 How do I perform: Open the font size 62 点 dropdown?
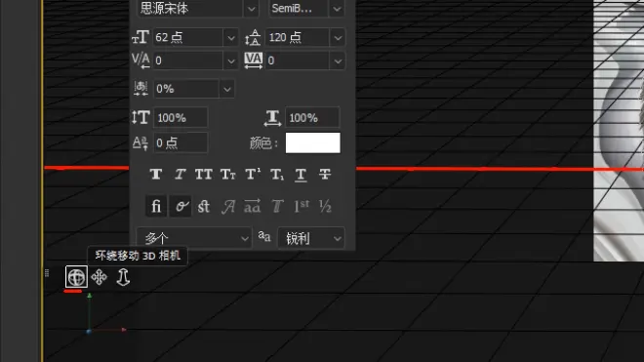click(x=231, y=38)
